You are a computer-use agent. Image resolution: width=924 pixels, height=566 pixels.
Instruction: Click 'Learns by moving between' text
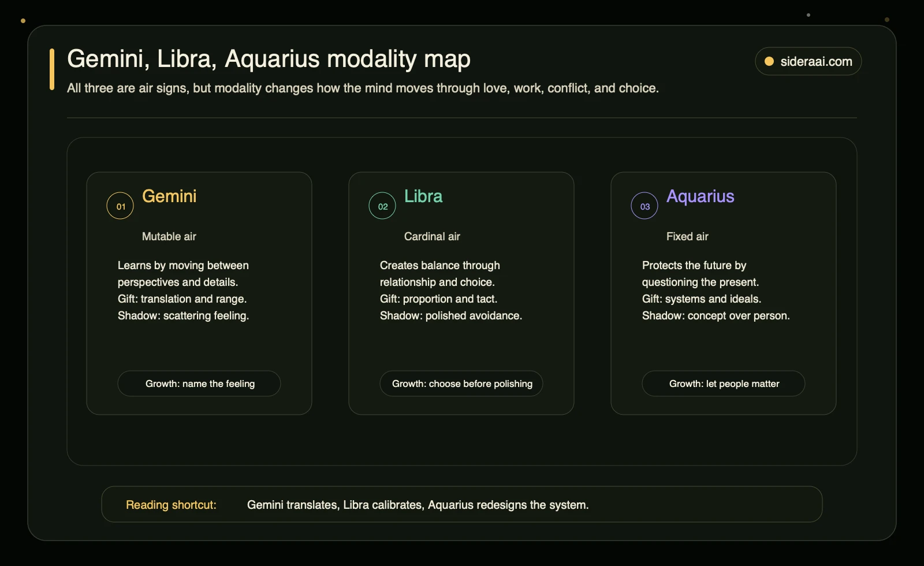click(x=183, y=265)
